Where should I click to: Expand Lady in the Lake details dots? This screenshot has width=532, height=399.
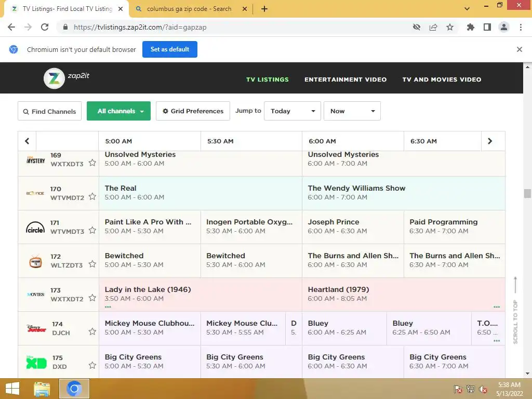pyautogui.click(x=108, y=307)
